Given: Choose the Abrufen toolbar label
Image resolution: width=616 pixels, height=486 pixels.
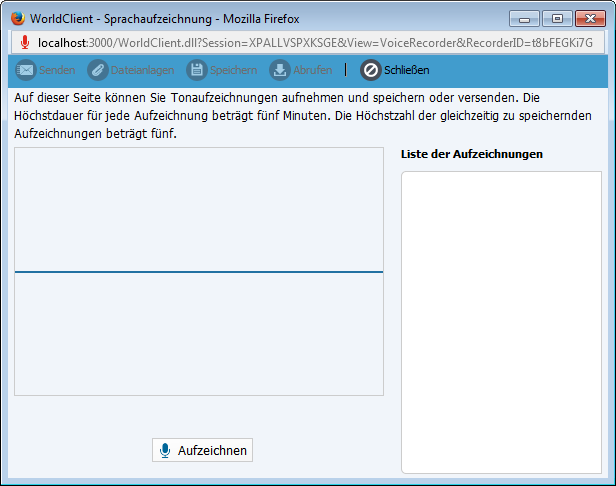Looking at the screenshot, I should 312,70.
